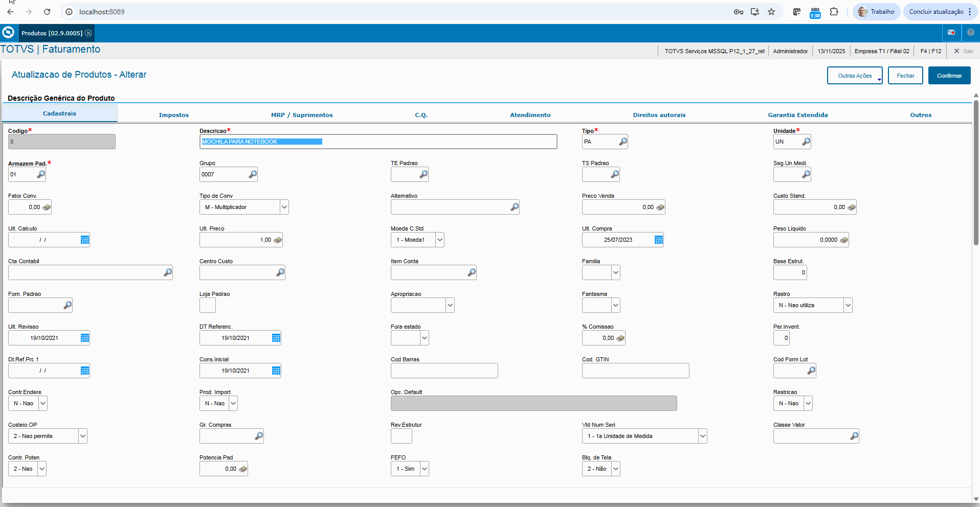Open the Cta Contabil lookup magnifier
This screenshot has width=980, height=507.
167,272
